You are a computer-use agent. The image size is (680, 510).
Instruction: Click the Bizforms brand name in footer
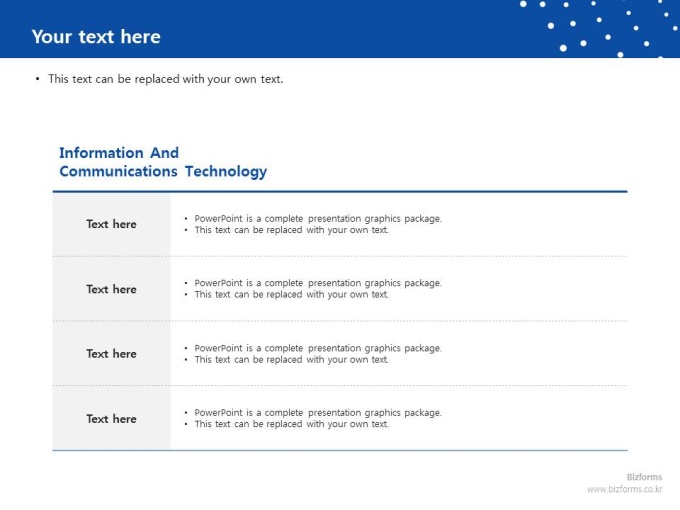644,477
